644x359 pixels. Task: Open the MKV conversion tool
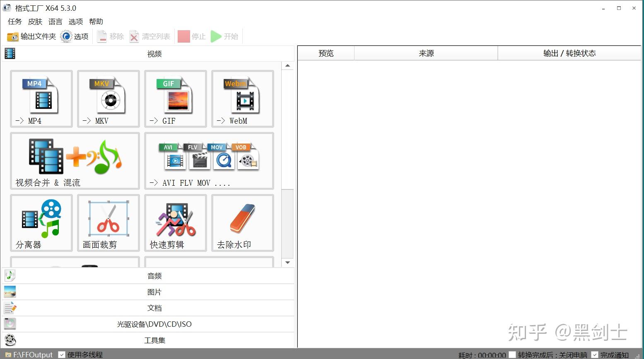click(109, 99)
